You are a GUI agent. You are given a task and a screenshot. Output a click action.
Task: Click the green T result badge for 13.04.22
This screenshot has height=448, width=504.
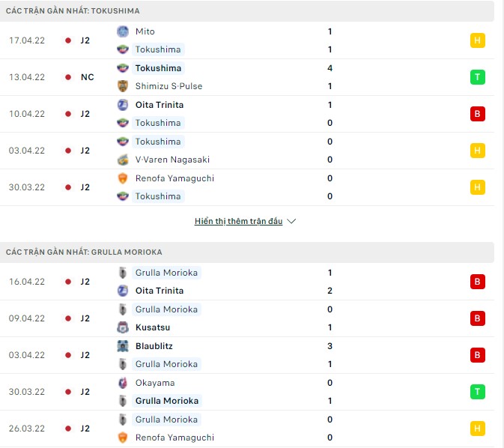[x=478, y=77]
